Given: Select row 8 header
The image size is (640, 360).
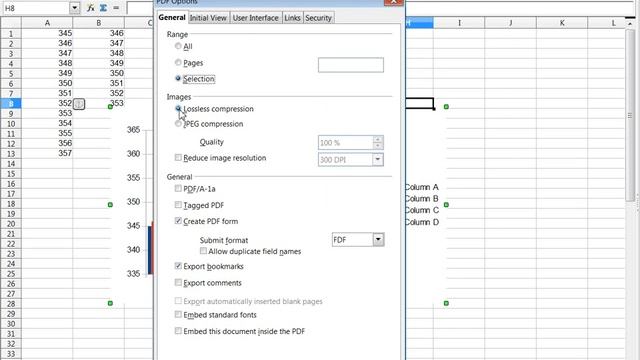Looking at the screenshot, I should point(11,104).
